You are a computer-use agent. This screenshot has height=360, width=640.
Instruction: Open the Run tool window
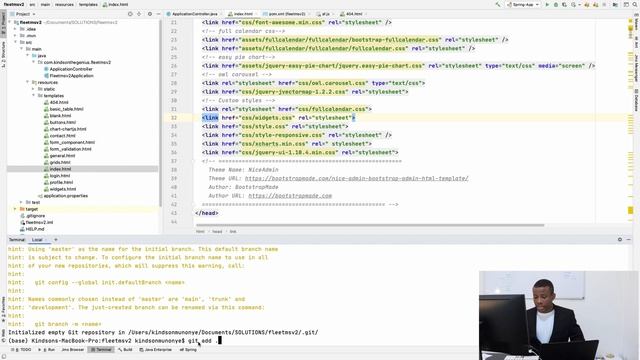coord(47,350)
